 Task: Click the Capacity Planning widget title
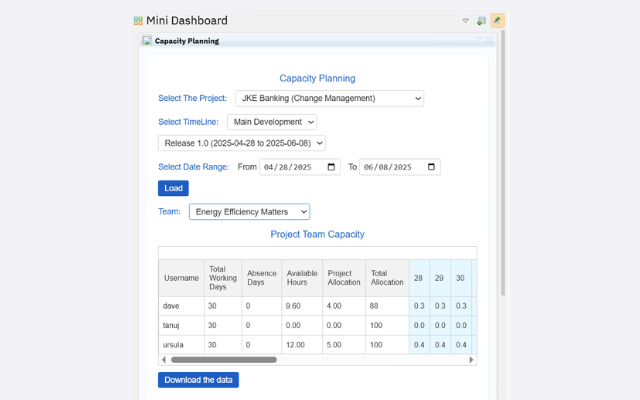pos(187,41)
